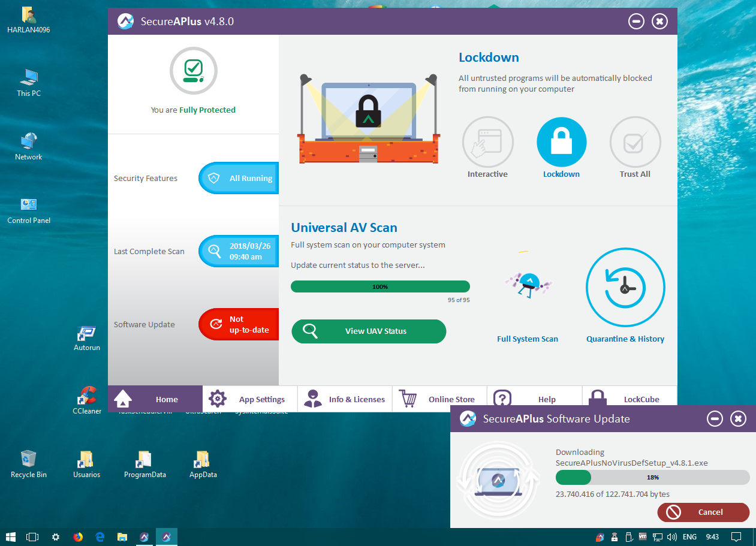Open Task View on the taskbar
This screenshot has height=546, width=756.
33,537
